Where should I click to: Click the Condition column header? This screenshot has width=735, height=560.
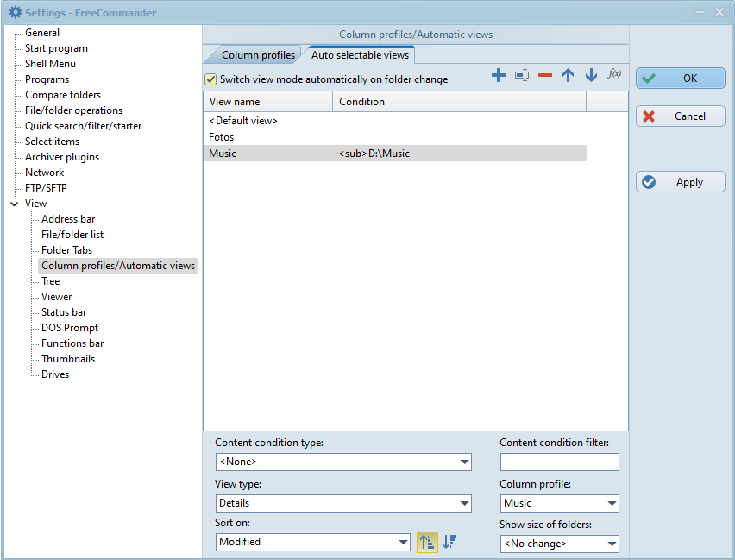click(459, 102)
